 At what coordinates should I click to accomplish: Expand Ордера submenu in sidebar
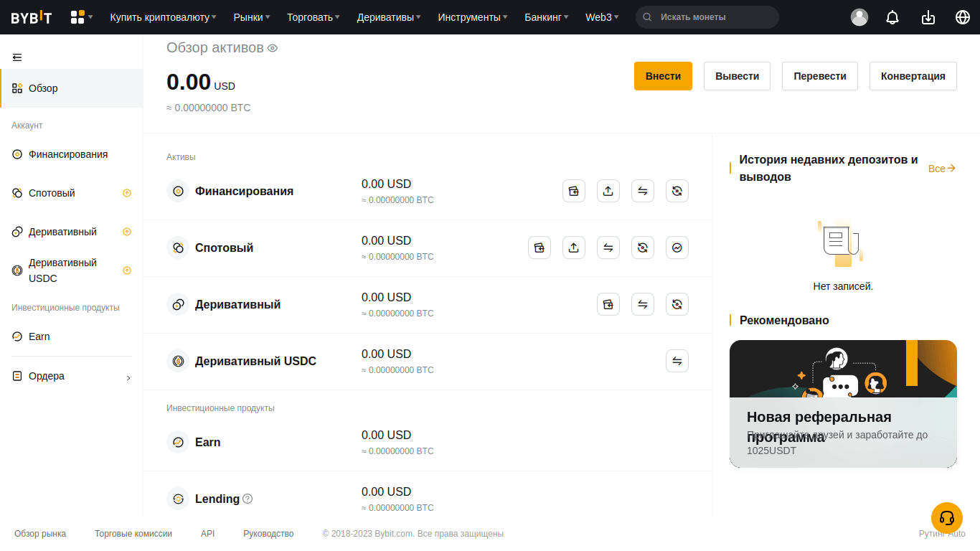point(128,377)
